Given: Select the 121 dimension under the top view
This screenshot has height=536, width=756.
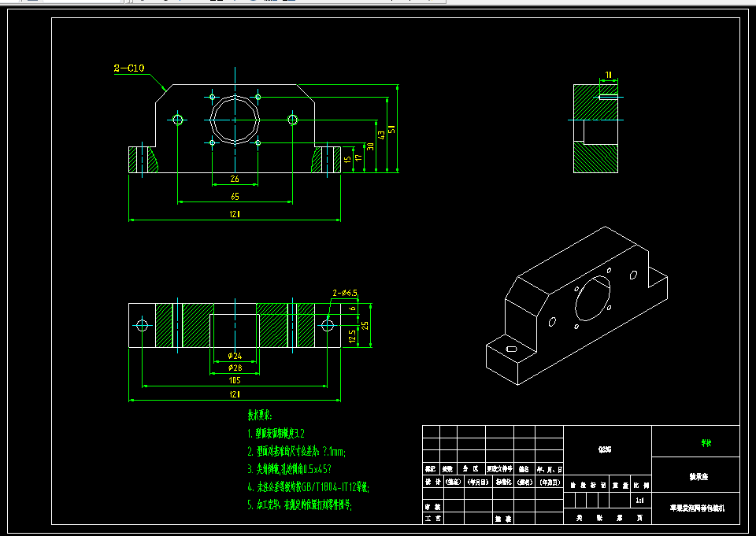Looking at the screenshot, I should (x=235, y=395).
